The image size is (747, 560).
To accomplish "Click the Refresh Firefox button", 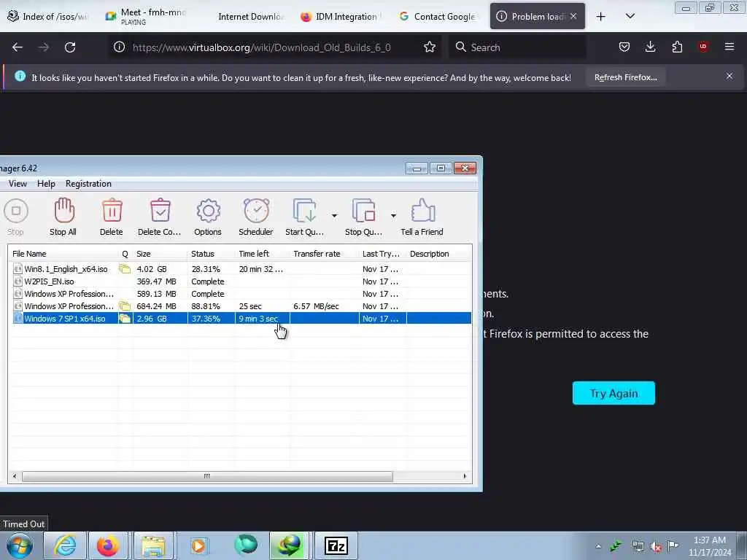I will point(625,77).
